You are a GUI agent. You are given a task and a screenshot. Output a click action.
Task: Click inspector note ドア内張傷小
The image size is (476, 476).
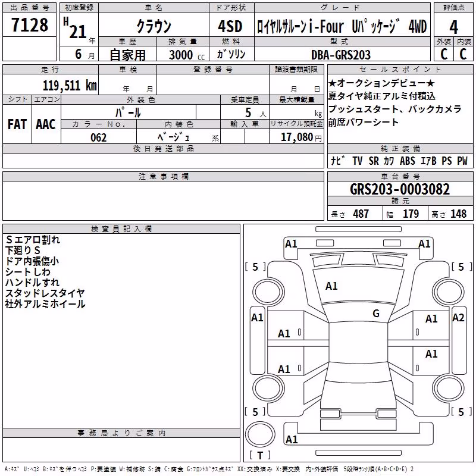pos(32,261)
